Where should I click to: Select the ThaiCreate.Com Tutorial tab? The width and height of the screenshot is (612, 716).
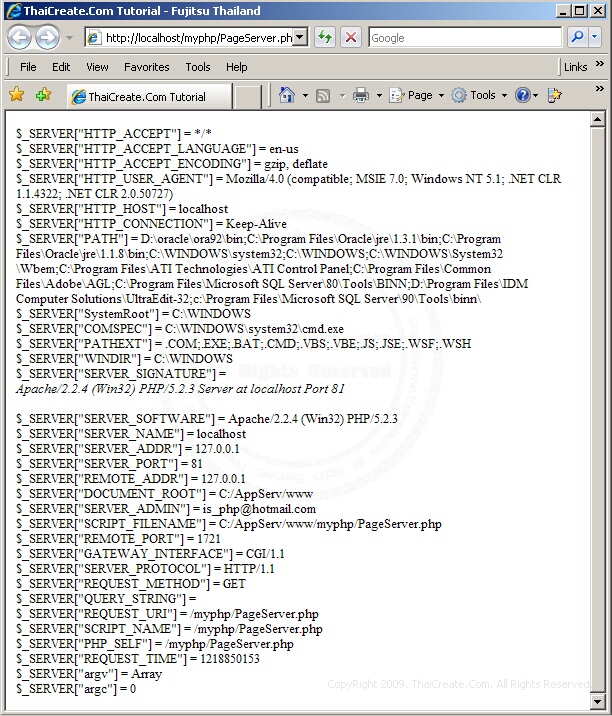point(149,96)
